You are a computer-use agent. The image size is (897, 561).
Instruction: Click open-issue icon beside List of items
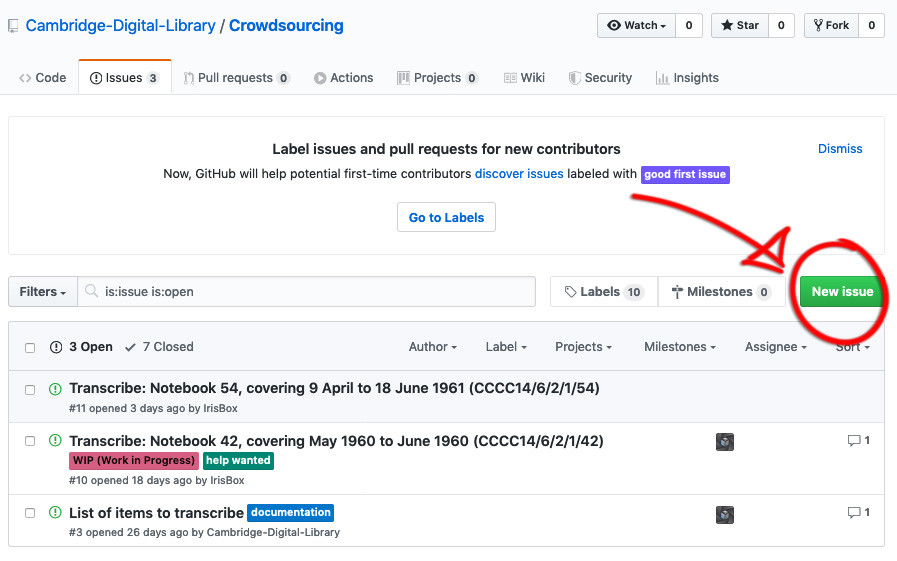point(55,512)
